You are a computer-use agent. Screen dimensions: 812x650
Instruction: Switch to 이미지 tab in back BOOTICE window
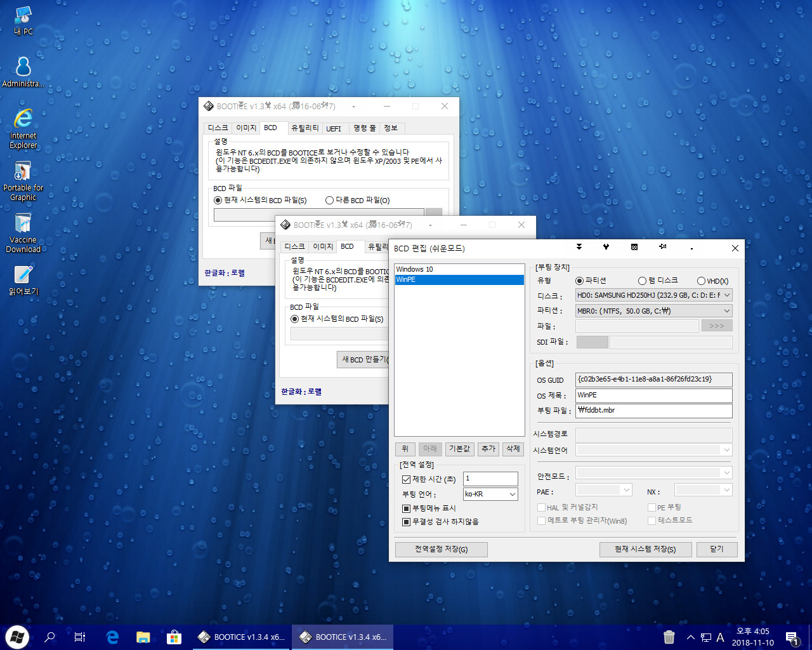[246, 128]
